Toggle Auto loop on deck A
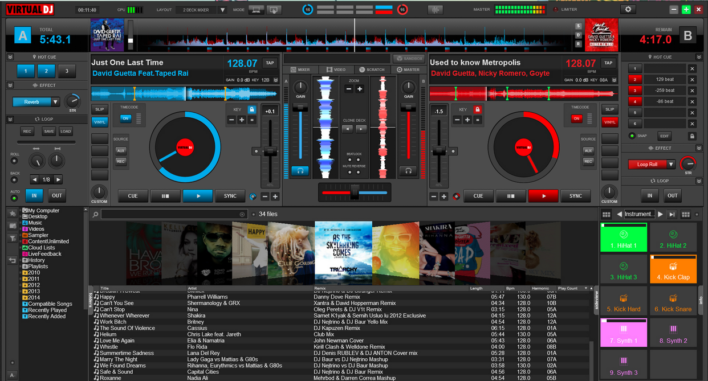 14,198
